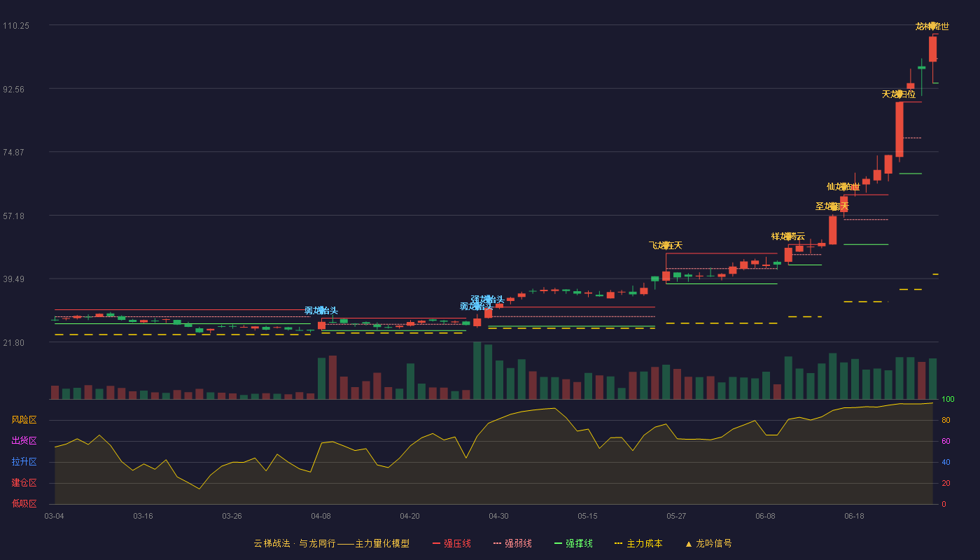Viewport: 980px width, 560px height.
Task: Click the 20 indicator scale value
Action: click(x=945, y=483)
